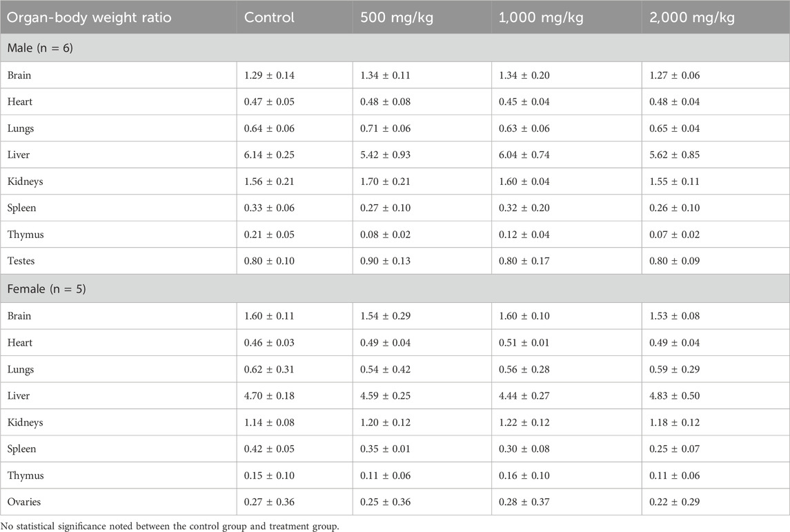Viewport: 790px width, 532px height.
Task: Click the Testes row label
Action: (x=22, y=262)
